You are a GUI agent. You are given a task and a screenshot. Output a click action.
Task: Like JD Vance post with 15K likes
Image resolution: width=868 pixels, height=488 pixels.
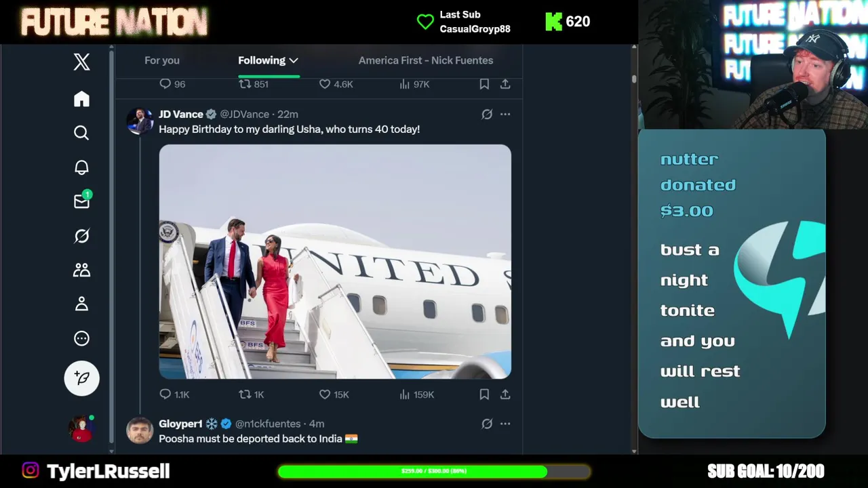(x=334, y=394)
